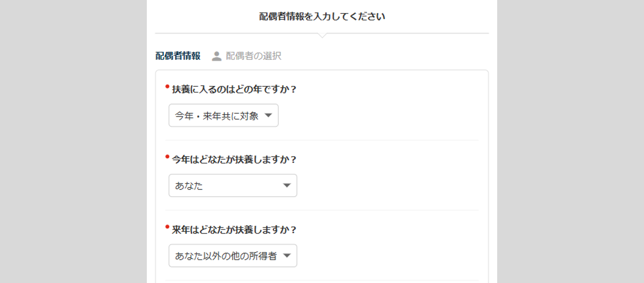This screenshot has width=644, height=283.
Task: Expand the あなた dropdown for 今年
Action: tap(232, 186)
